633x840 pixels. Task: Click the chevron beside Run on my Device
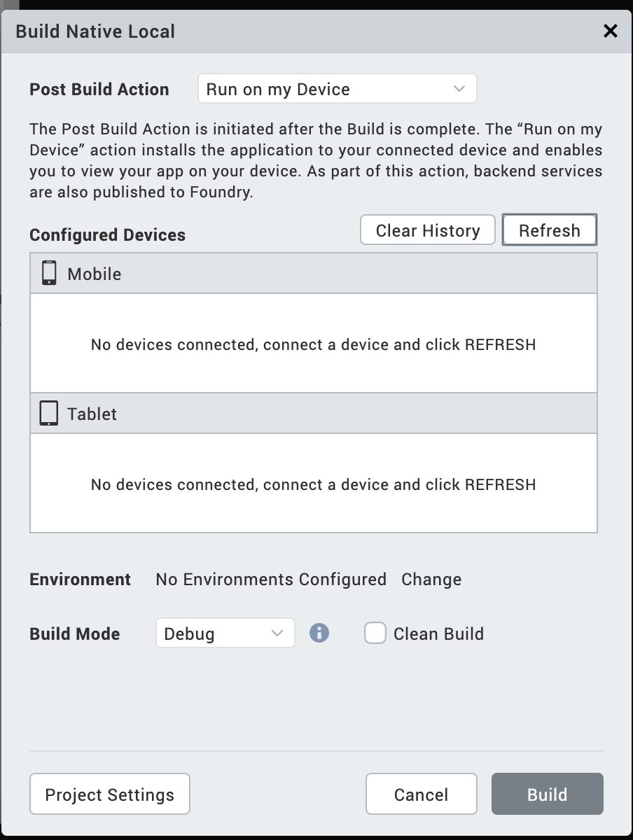pyautogui.click(x=459, y=89)
